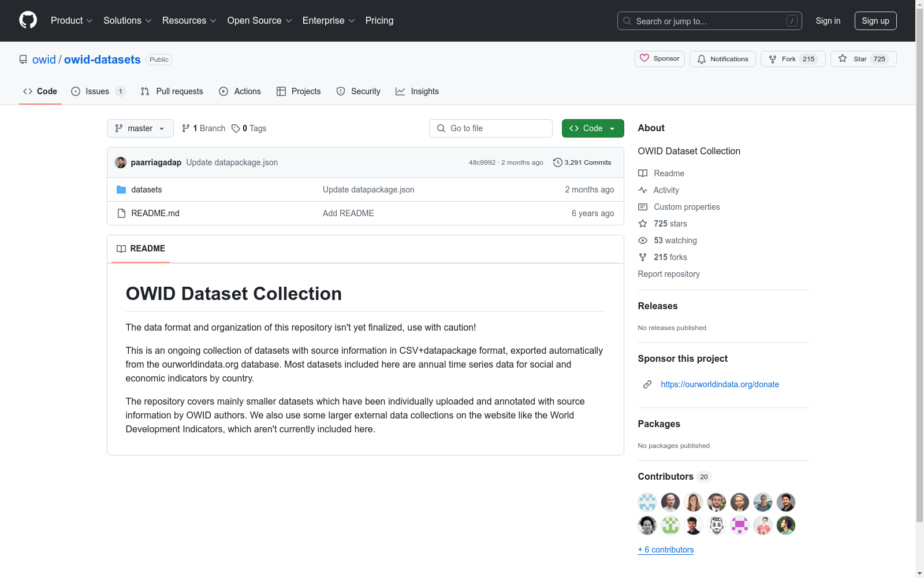Click the last contributor avatar in second row
Viewport: 924px width, 578px height.
(786, 525)
